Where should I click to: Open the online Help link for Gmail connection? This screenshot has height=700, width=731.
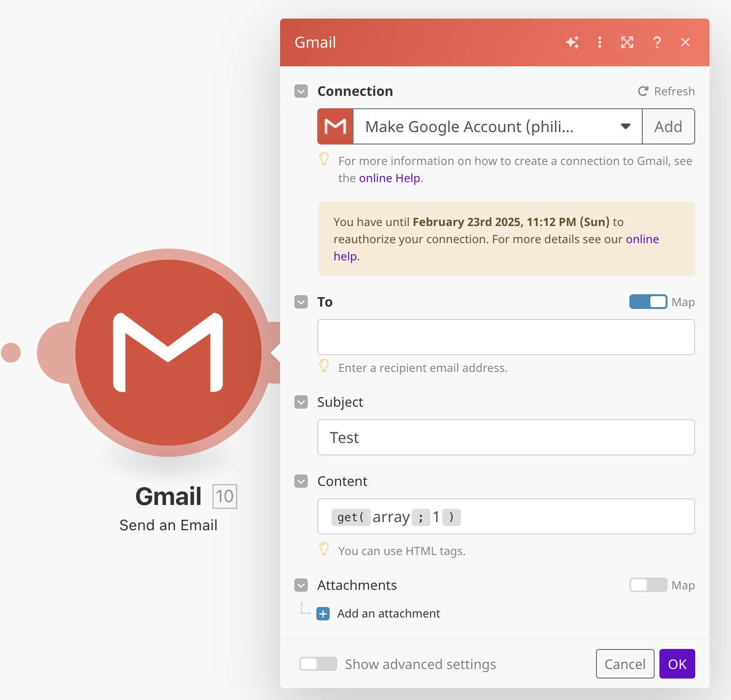point(389,178)
